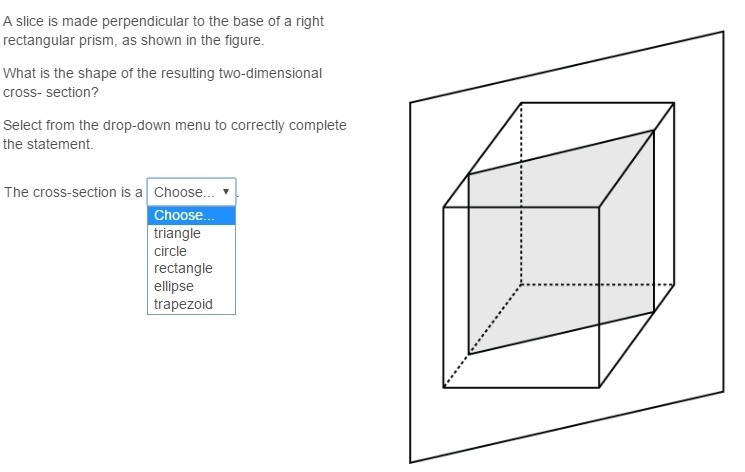745x472 pixels.
Task: Click the 'Choose...' combo box field
Action: point(191,192)
